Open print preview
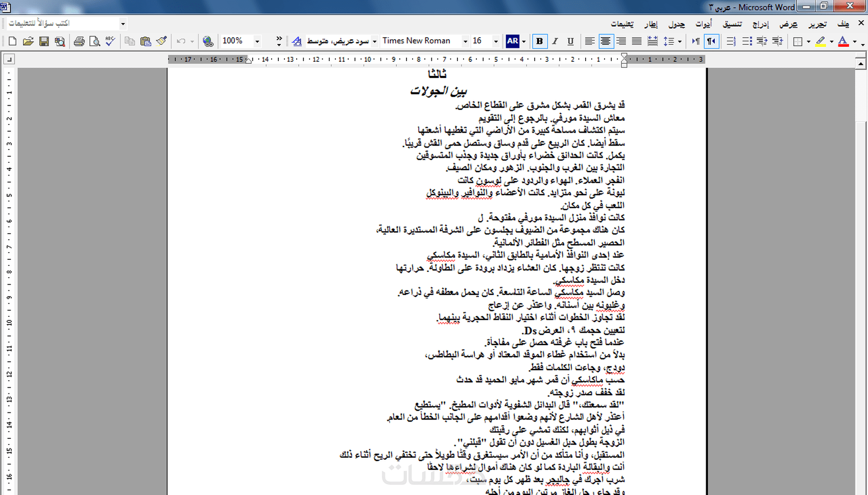The height and width of the screenshot is (495, 868). tap(94, 41)
